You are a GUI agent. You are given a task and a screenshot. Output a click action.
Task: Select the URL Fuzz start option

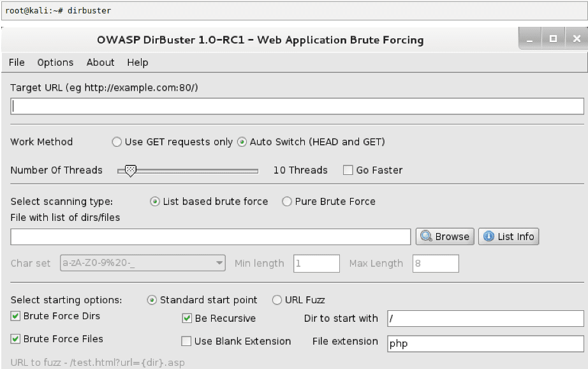pos(277,300)
